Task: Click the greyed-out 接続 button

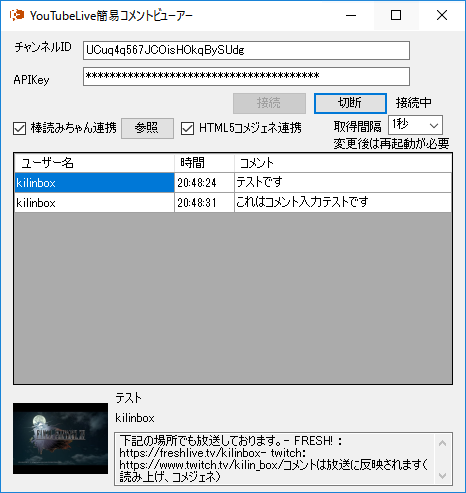Action: click(269, 103)
